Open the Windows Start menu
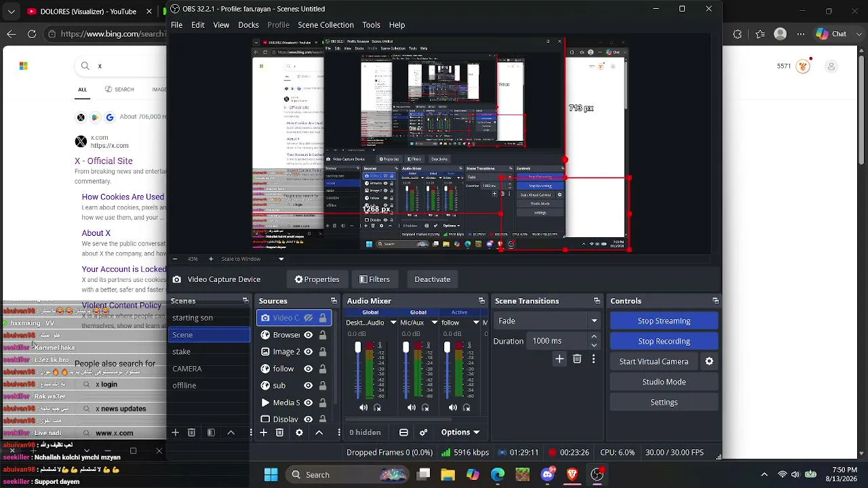The height and width of the screenshot is (488, 868). coord(271,474)
